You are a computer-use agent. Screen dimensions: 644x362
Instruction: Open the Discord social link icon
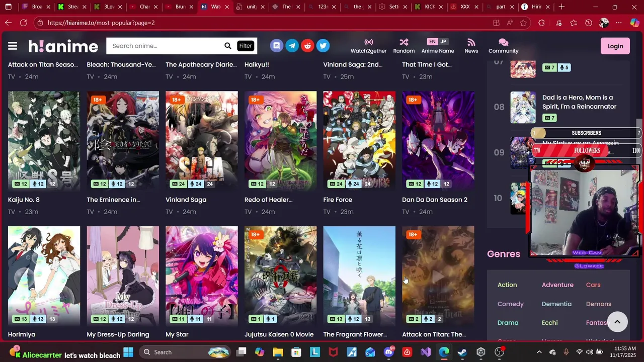(x=276, y=46)
